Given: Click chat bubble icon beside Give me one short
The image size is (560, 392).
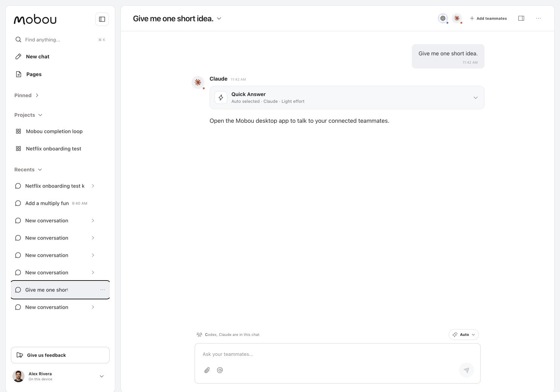Looking at the screenshot, I should (18, 290).
